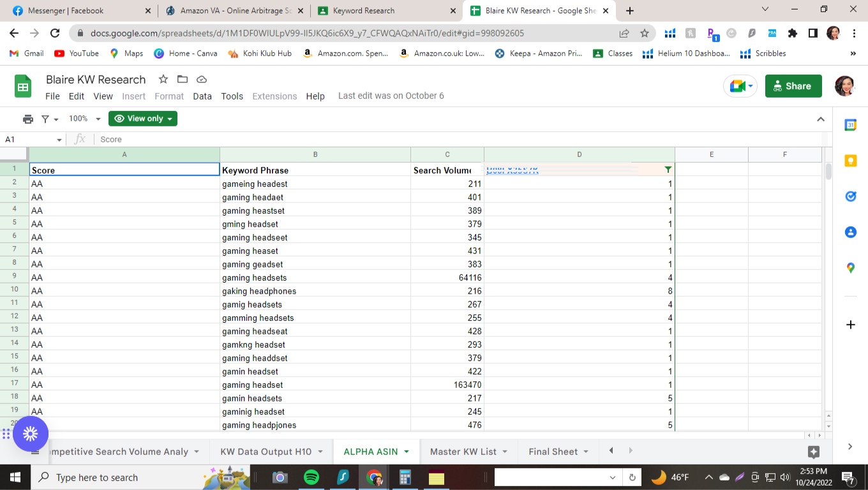Click the Last edit was on October 6 link

pos(391,96)
